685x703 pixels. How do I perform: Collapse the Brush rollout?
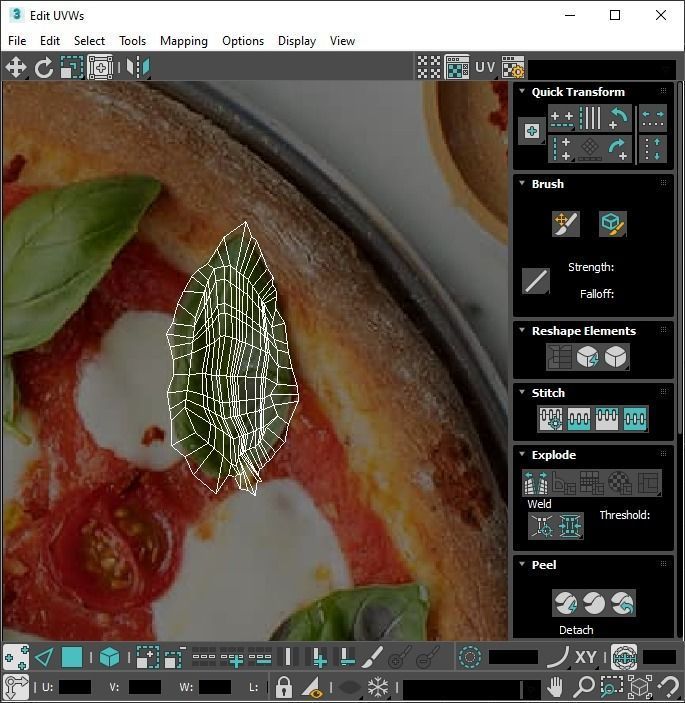[x=522, y=183]
